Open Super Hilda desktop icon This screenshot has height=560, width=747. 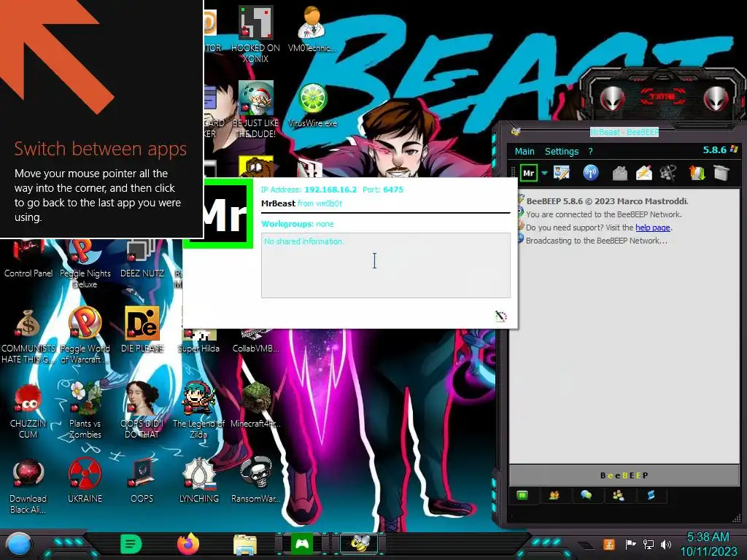(198, 341)
